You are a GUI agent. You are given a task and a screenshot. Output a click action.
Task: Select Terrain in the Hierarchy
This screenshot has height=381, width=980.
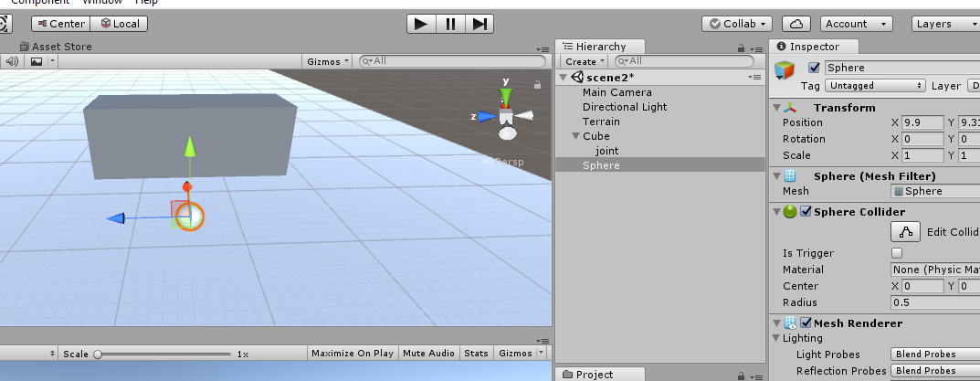(601, 122)
